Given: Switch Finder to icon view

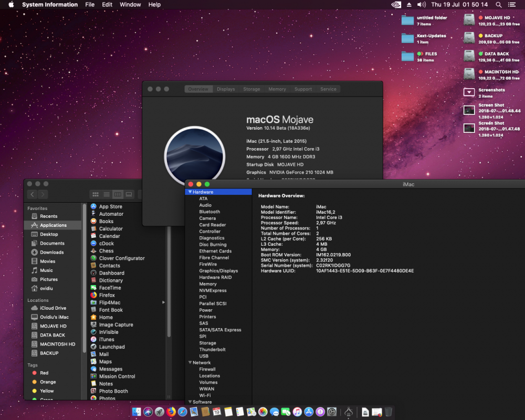Looking at the screenshot, I should click(x=96, y=194).
